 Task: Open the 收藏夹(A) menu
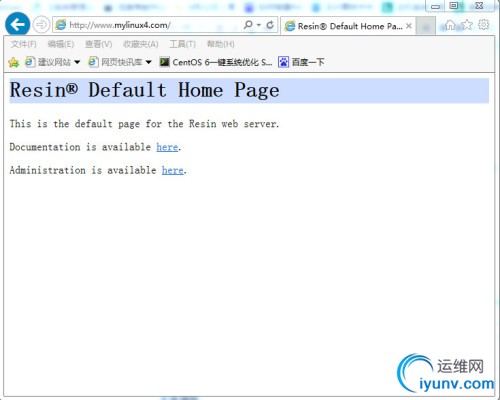pos(141,44)
